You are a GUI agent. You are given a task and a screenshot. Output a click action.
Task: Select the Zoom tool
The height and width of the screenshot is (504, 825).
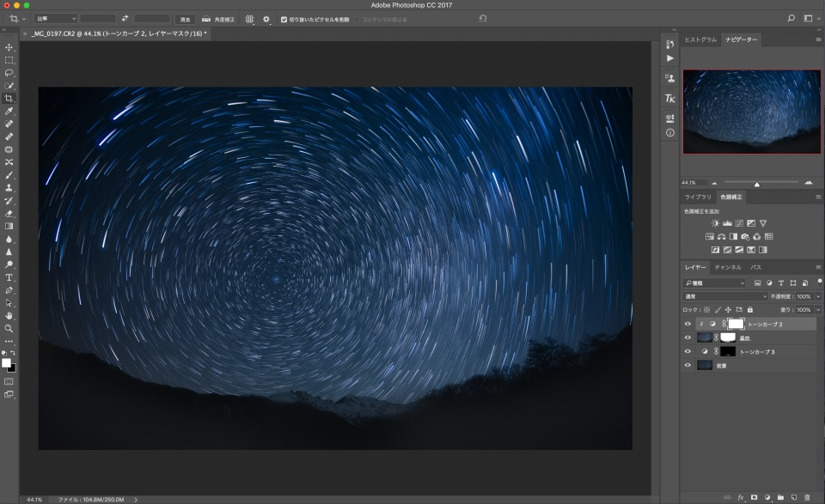9,329
